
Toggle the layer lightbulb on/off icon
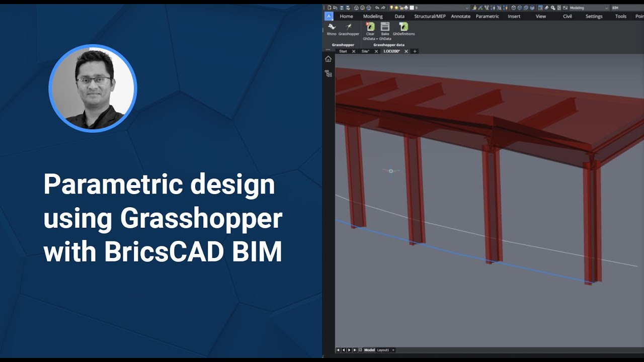click(x=391, y=8)
